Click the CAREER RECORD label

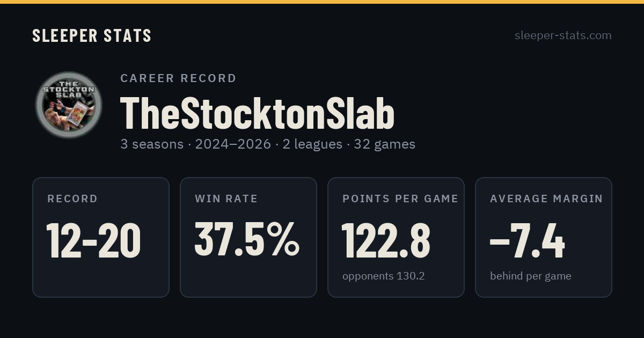tap(178, 78)
